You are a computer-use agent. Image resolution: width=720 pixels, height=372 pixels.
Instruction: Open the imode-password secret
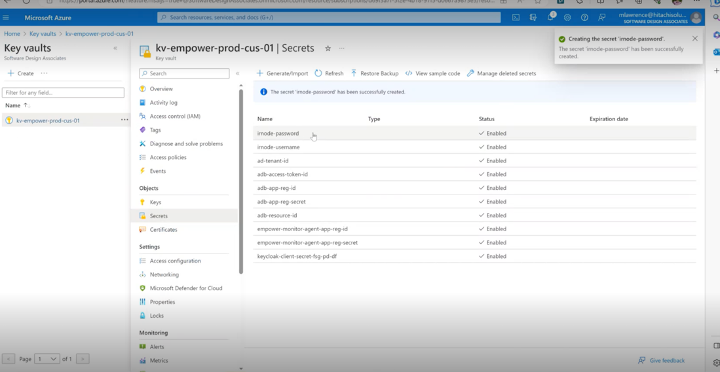point(278,133)
